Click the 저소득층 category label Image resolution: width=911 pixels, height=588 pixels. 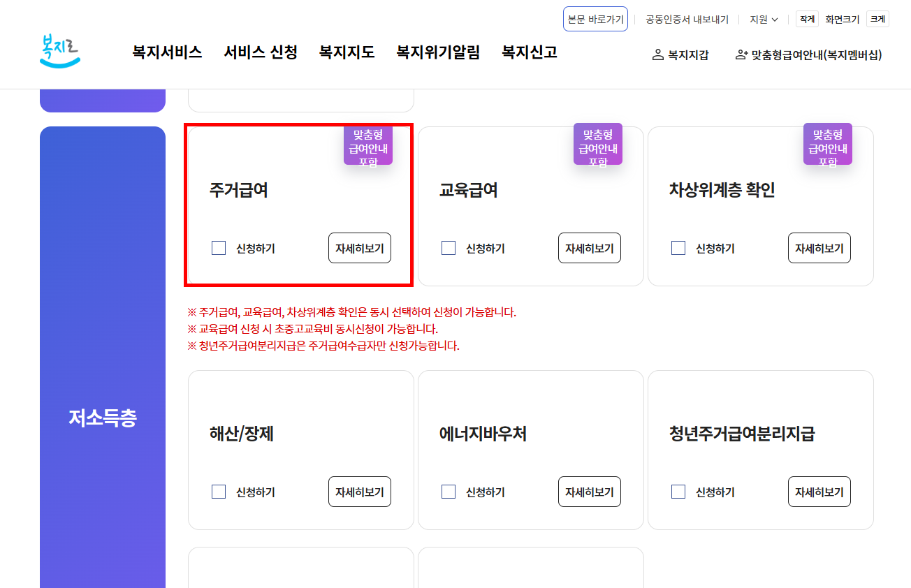pyautogui.click(x=103, y=418)
